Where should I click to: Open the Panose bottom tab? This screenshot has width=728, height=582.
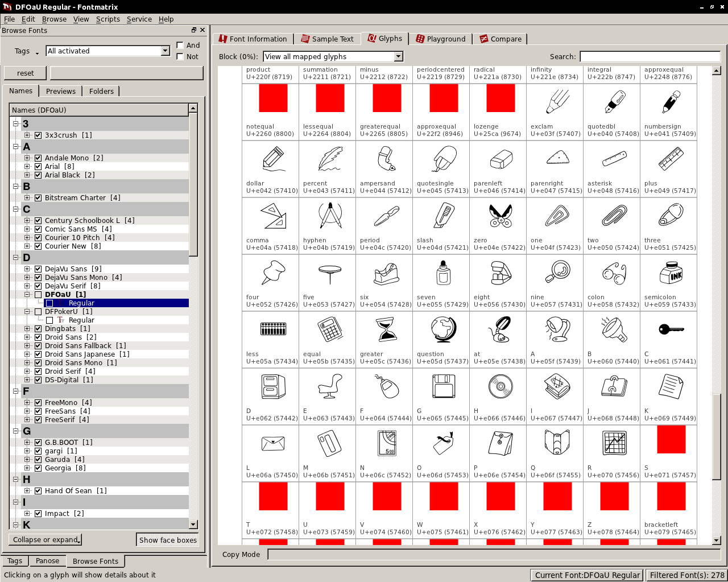[x=48, y=560]
